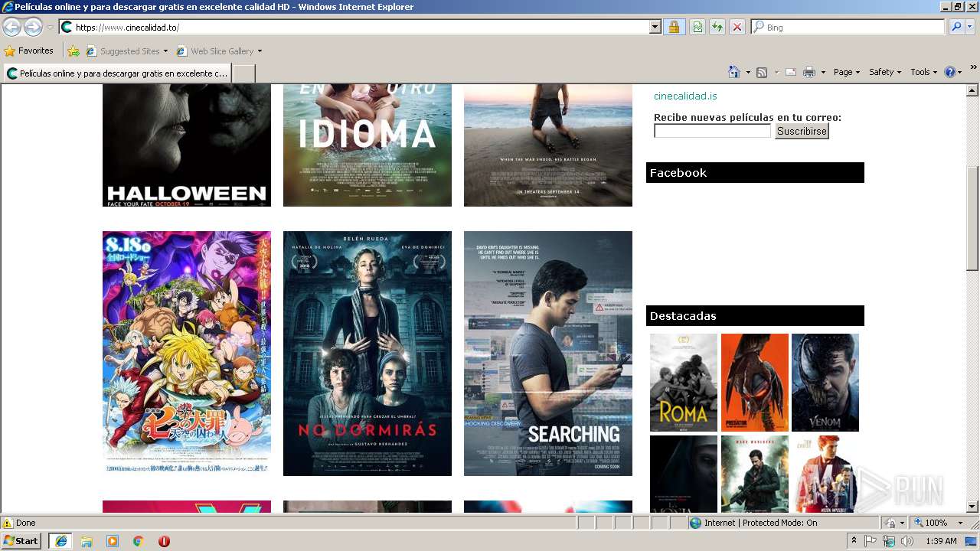This screenshot has height=551, width=980.
Task: Open the Searching movie poster
Action: 548,354
